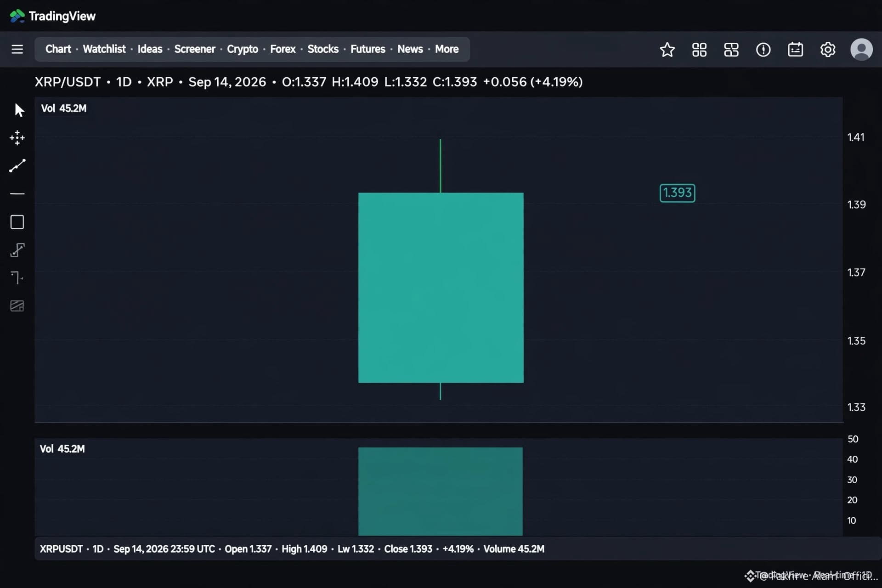Click the info circle icon

coord(763,50)
